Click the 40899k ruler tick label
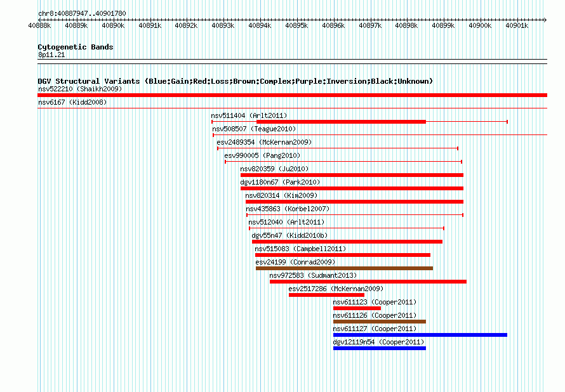Screen dimensions: 565x392 click(x=443, y=25)
